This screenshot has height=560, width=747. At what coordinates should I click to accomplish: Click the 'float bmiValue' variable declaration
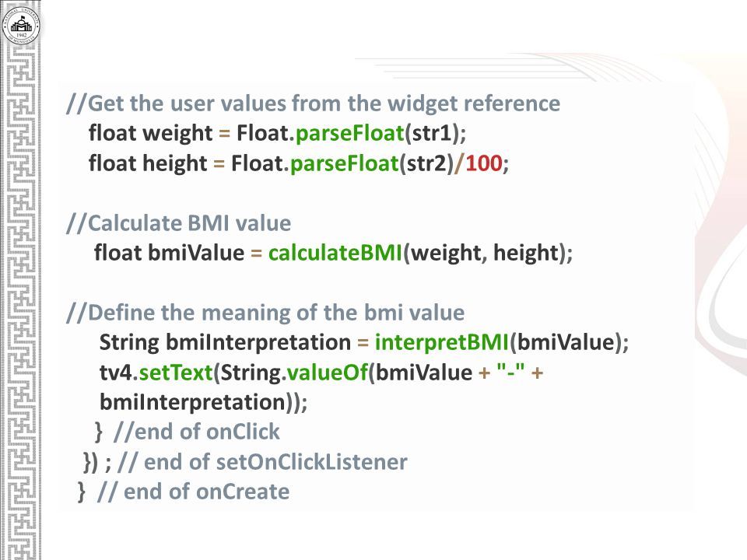(x=169, y=253)
